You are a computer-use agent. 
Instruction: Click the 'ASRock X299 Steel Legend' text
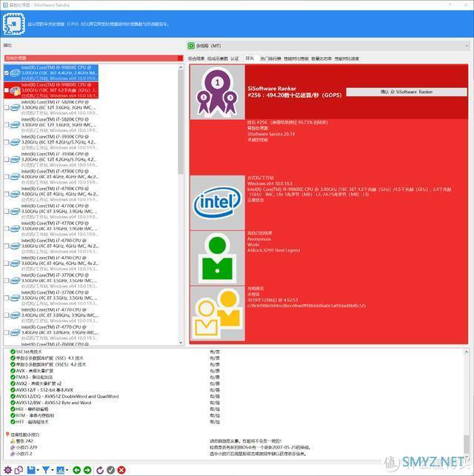coord(273,250)
